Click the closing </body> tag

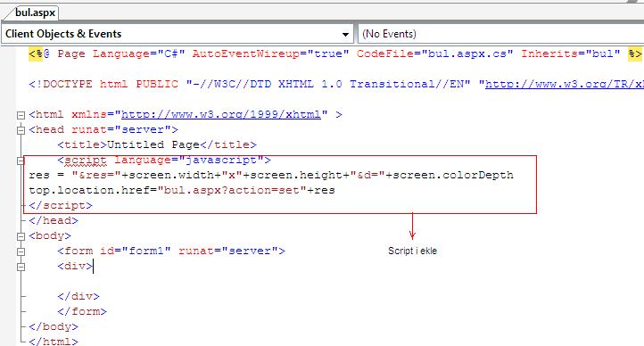point(54,326)
